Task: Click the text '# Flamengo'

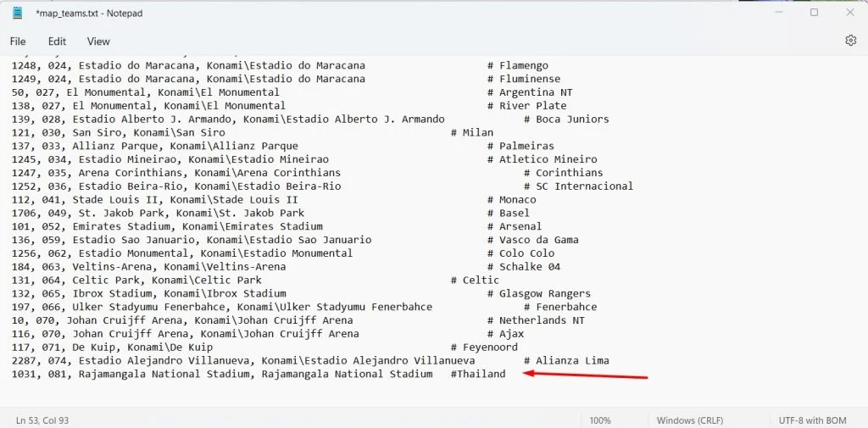Action: pyautogui.click(x=518, y=65)
